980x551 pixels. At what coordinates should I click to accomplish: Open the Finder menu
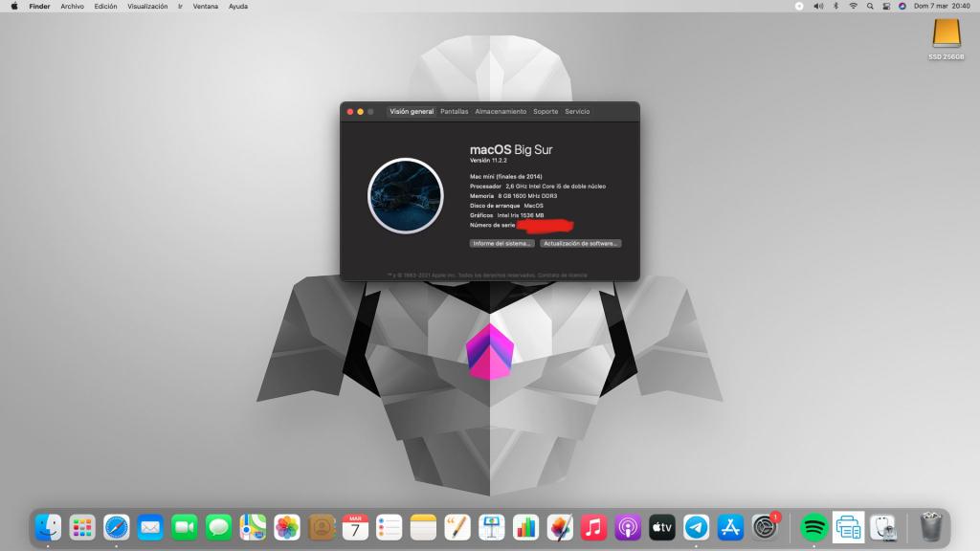point(39,7)
